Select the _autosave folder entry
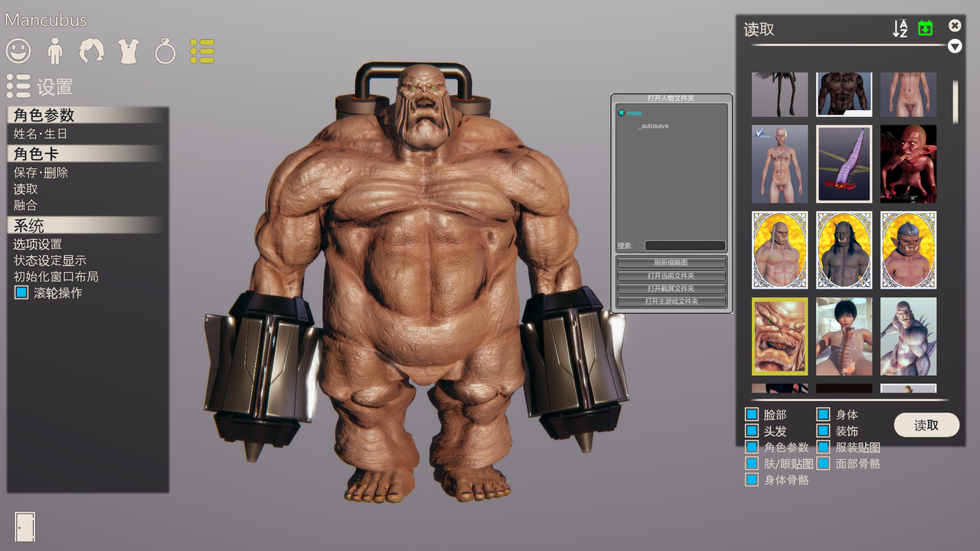 point(654,126)
